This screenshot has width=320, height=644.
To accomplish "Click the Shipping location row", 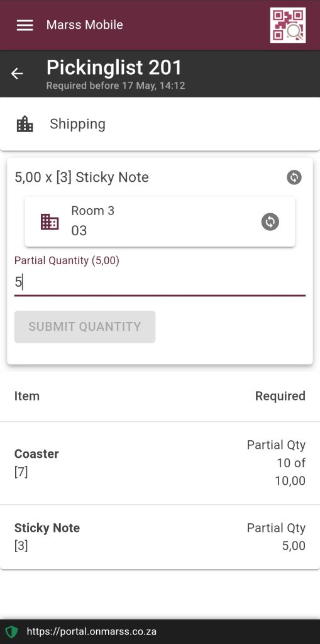I will click(x=160, y=124).
